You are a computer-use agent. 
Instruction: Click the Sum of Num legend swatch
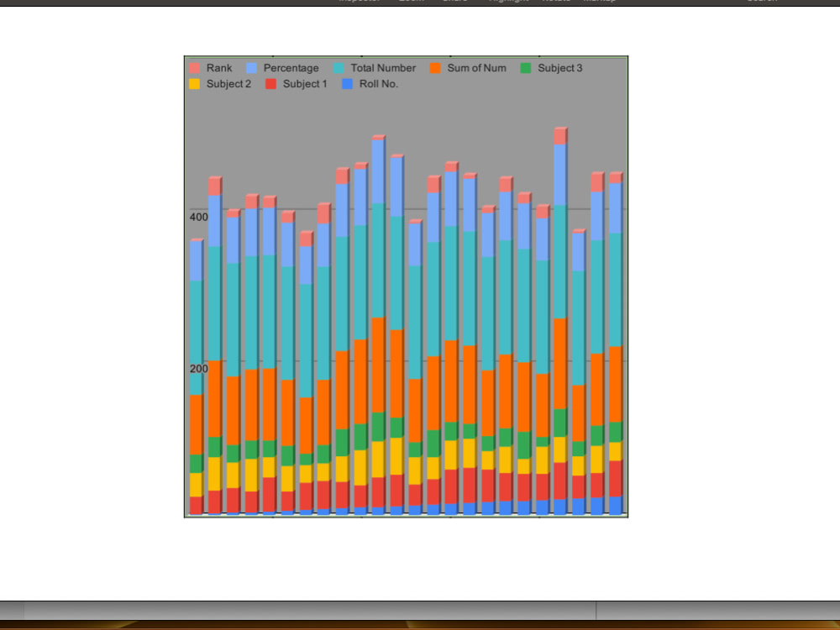pyautogui.click(x=435, y=68)
